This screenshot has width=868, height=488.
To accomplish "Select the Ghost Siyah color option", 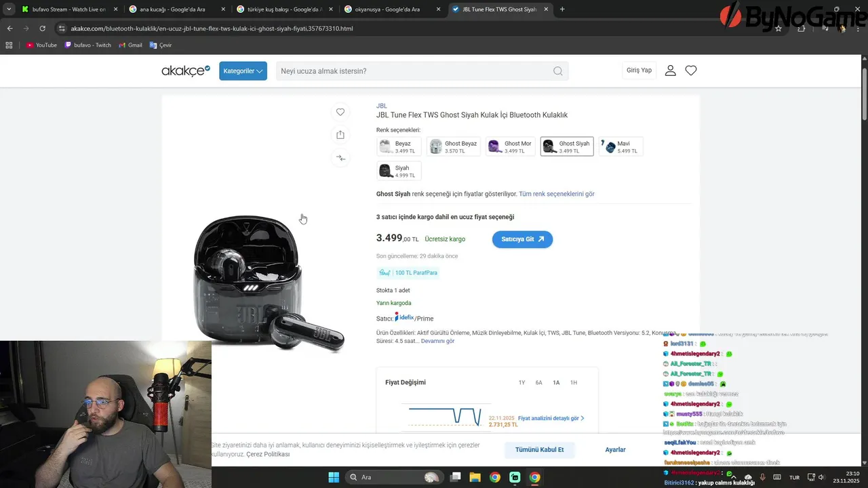I will [x=567, y=146].
